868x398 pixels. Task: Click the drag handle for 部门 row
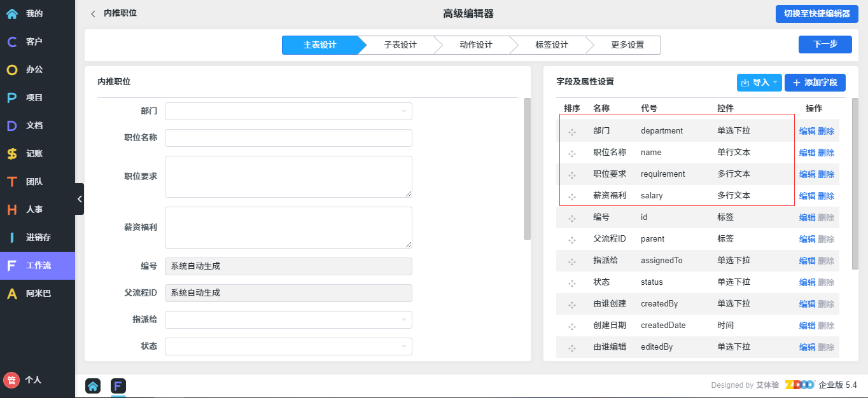tap(572, 132)
